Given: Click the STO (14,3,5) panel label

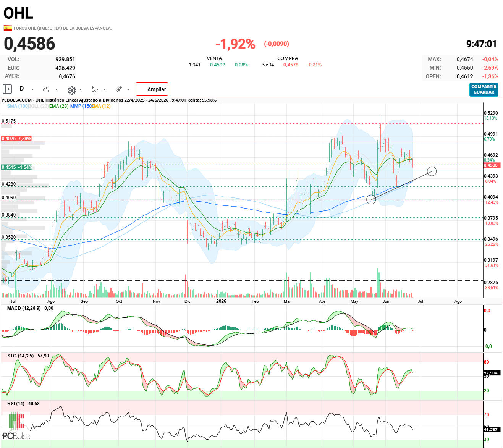Looking at the screenshot, I should pos(21,356).
